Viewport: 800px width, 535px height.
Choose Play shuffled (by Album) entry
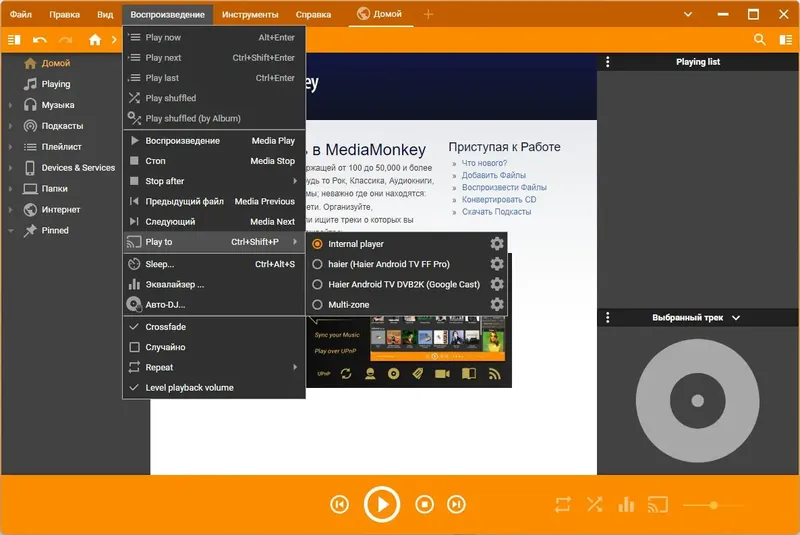[x=214, y=118]
